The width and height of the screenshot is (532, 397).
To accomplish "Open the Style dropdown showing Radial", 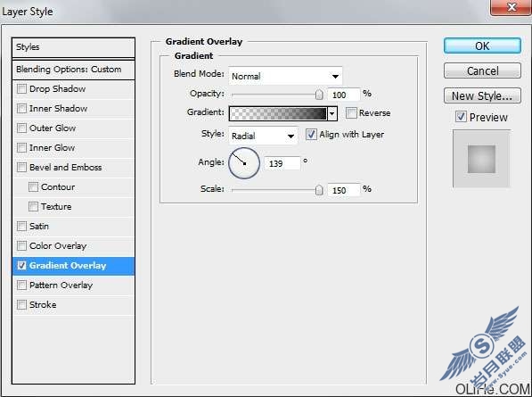I will tap(263, 136).
